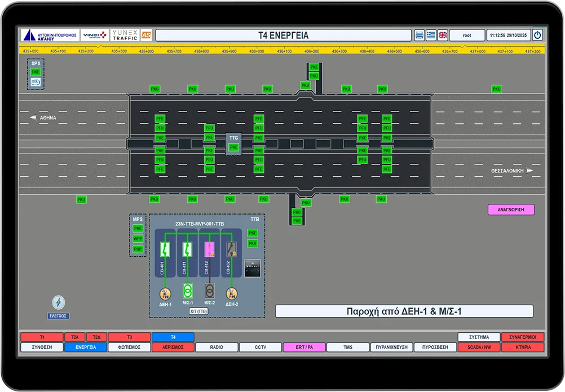Image resolution: width=565 pixels, height=392 pixels.
Task: Click the printer icon in header
Action: click(419, 35)
